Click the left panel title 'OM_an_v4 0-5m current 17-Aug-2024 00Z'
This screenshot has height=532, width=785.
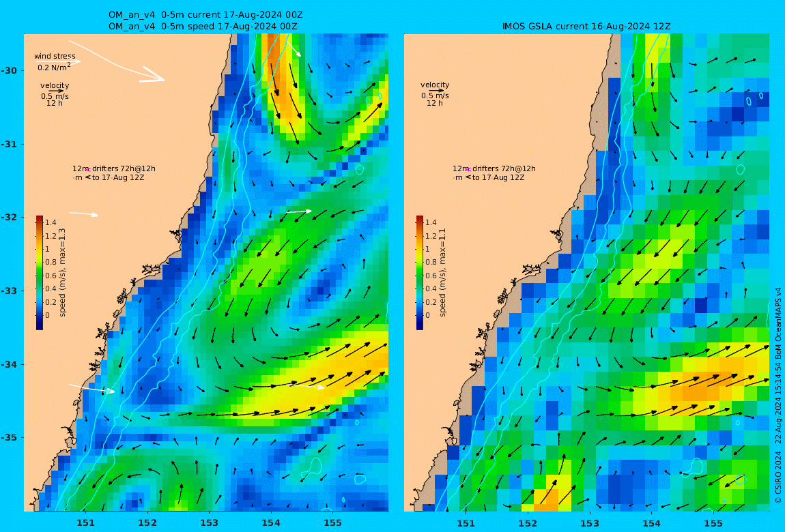tap(205, 15)
